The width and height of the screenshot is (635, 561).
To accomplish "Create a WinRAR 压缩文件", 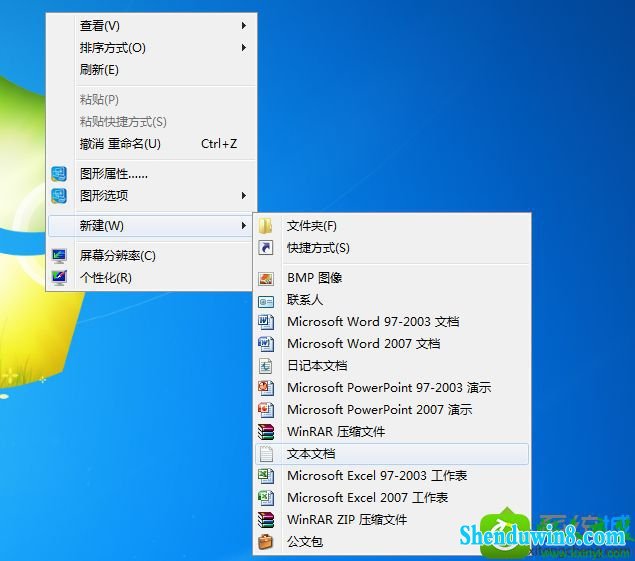I will click(392, 432).
